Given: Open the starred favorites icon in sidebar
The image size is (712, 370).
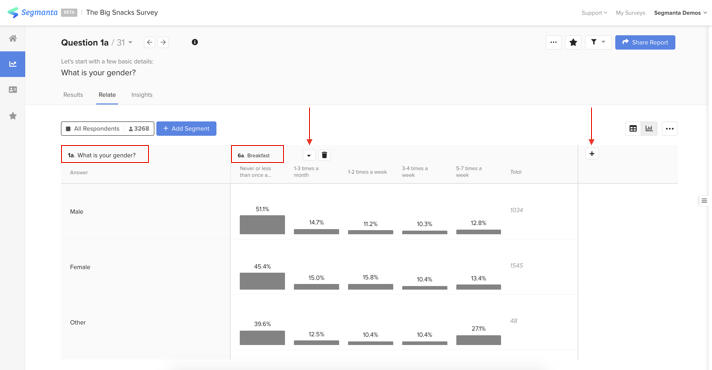Looking at the screenshot, I should click(x=13, y=116).
